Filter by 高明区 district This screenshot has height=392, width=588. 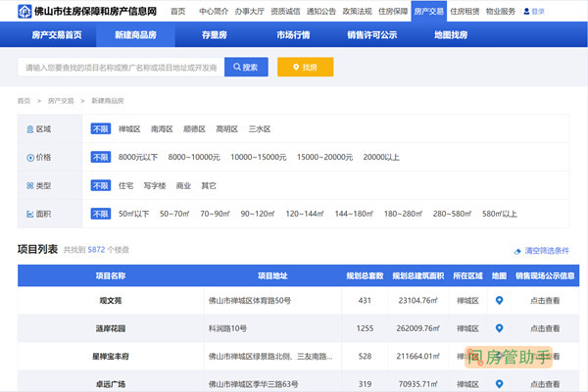pyautogui.click(x=227, y=129)
